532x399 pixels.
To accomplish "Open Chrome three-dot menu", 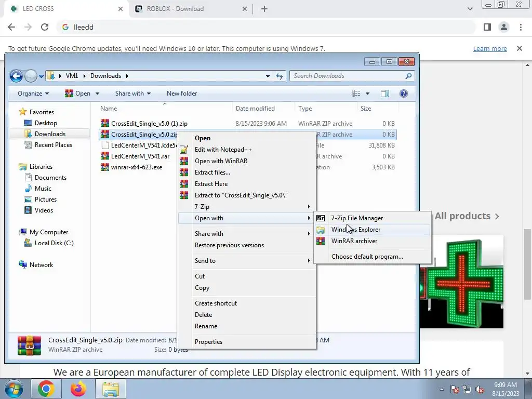I will click(x=521, y=27).
